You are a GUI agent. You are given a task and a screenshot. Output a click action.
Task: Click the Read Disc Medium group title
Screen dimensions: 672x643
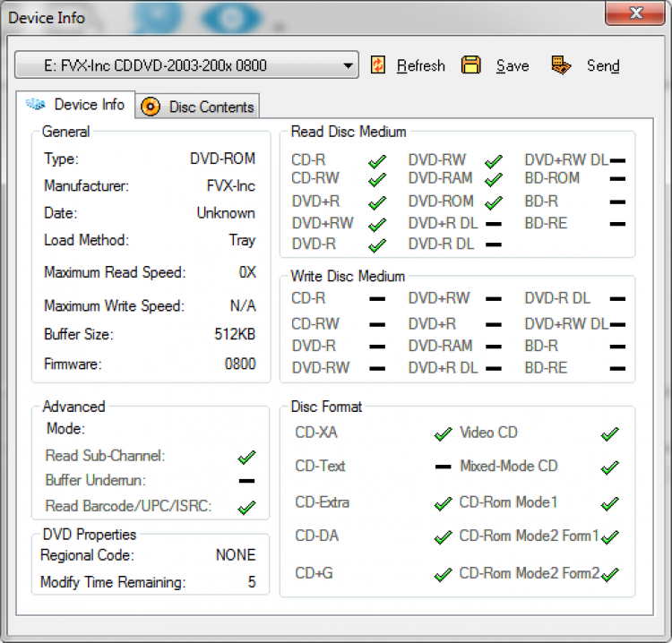[349, 132]
